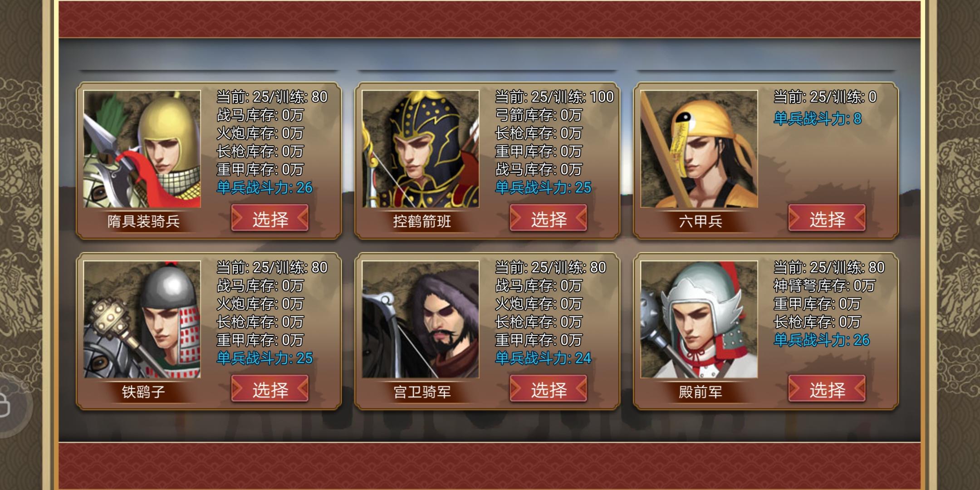
Task: Tap the 六甲兵 yellow bandana portrait
Action: pos(699,149)
